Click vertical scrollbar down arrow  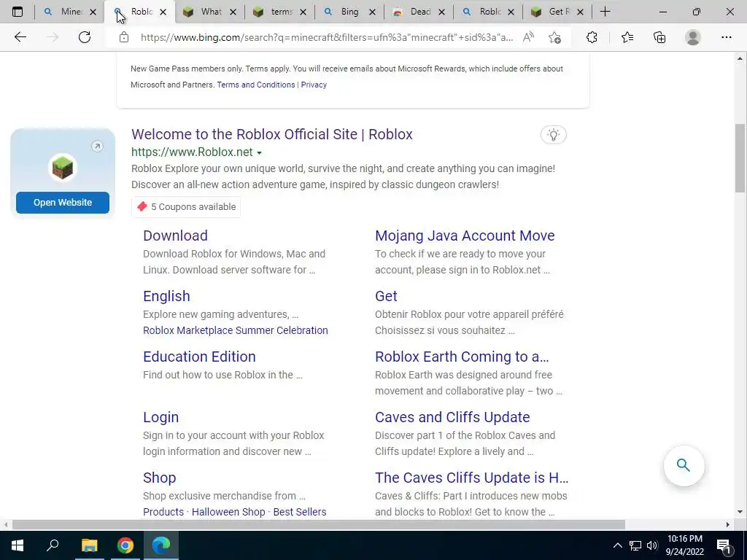740,512
